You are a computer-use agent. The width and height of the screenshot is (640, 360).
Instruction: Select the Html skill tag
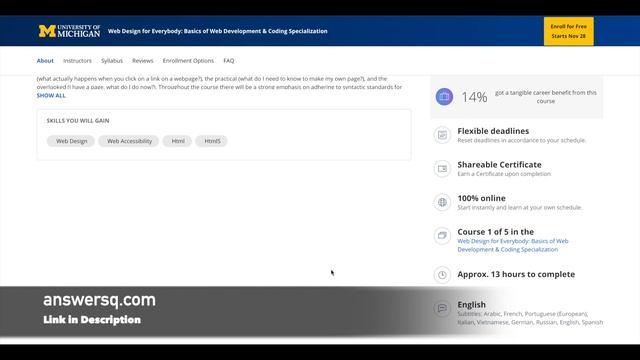[x=178, y=141]
